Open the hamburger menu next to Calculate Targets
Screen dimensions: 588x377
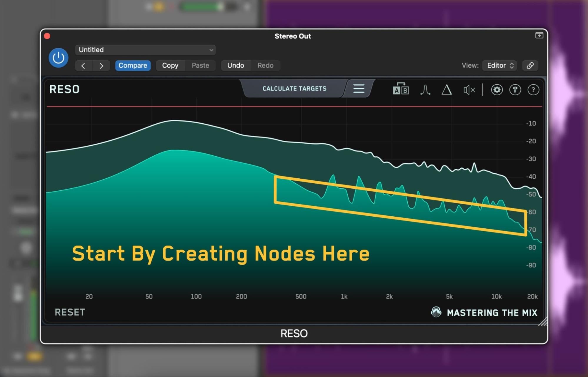point(359,89)
